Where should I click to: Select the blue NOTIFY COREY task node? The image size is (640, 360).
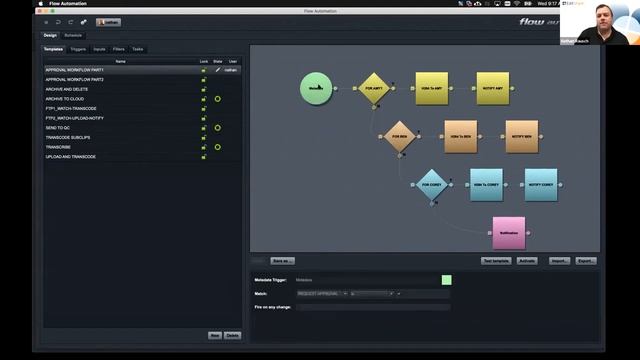click(541, 184)
